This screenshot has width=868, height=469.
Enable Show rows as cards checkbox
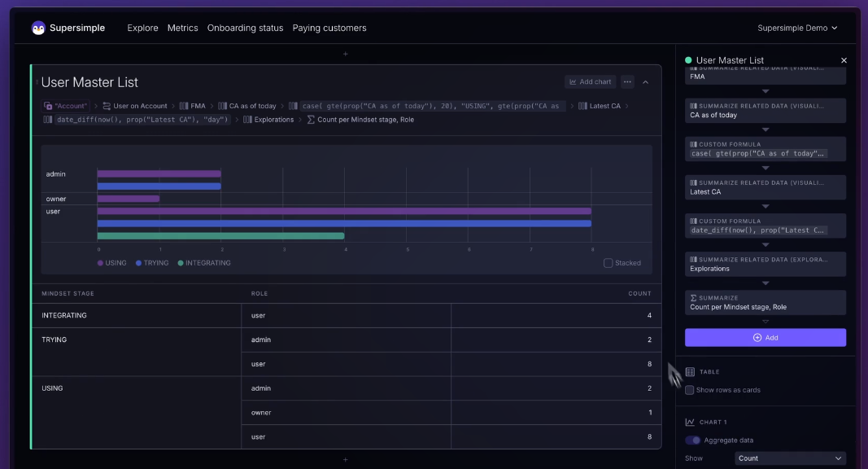689,390
